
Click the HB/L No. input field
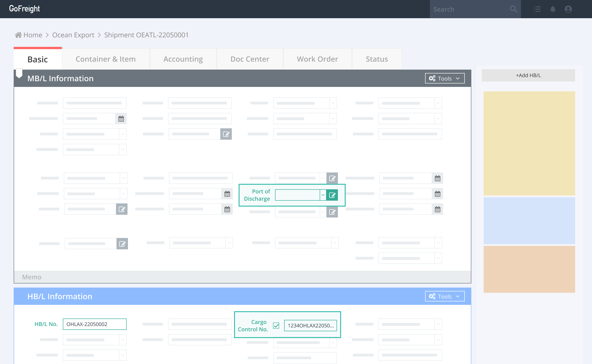pyautogui.click(x=94, y=324)
